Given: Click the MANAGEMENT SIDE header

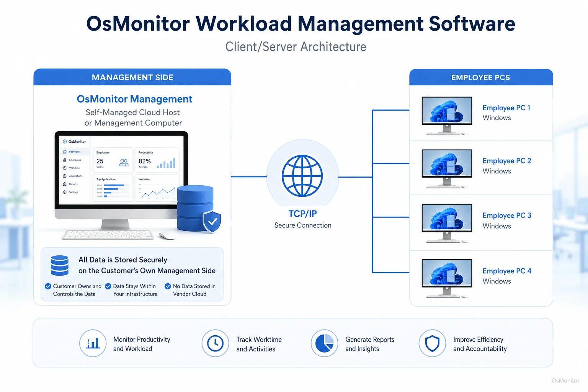Looking at the screenshot, I should 132,77.
